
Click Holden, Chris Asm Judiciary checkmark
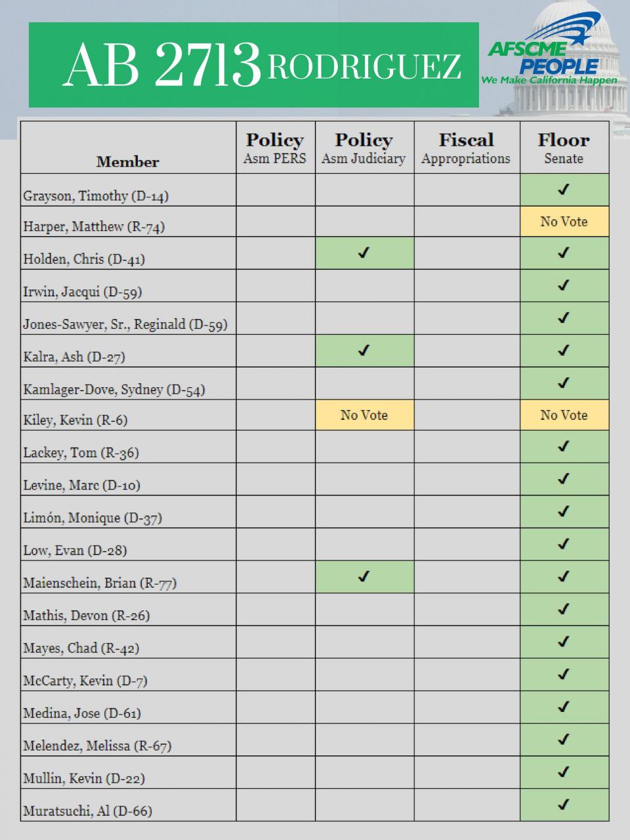coord(364,253)
